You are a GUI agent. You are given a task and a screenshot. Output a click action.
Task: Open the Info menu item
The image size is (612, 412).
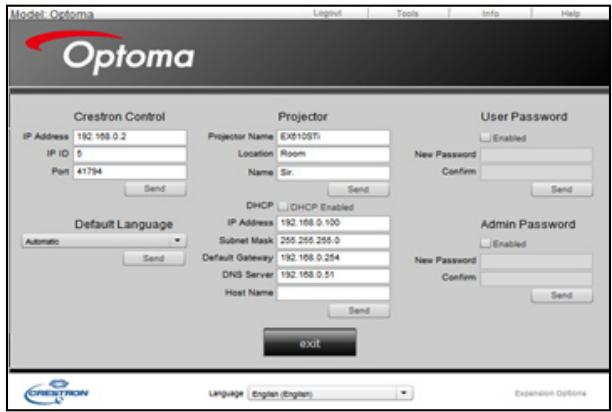click(490, 14)
